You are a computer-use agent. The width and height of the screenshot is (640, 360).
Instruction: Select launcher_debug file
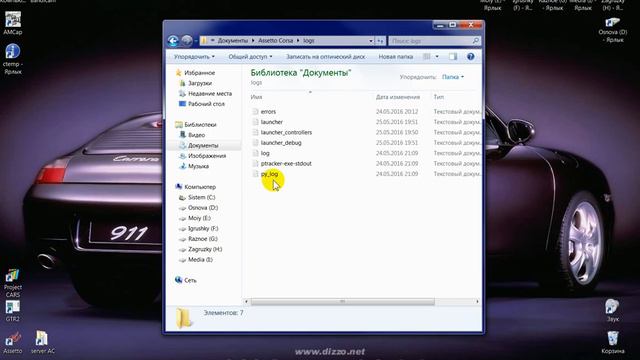[281, 143]
